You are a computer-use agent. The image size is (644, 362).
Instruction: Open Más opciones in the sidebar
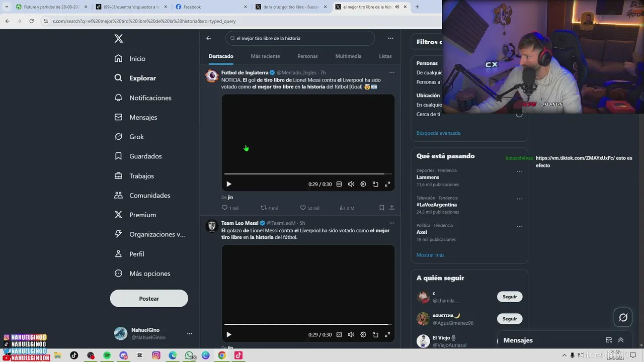(142, 274)
